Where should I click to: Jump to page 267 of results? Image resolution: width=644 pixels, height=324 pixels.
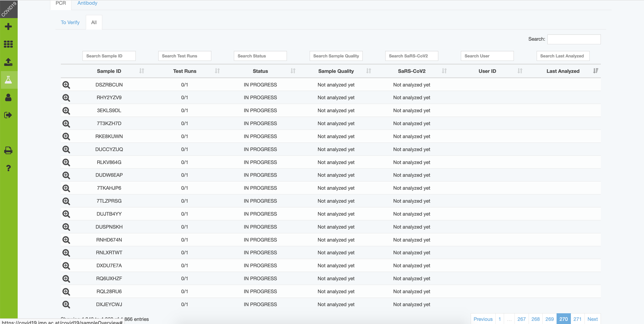coord(522,319)
